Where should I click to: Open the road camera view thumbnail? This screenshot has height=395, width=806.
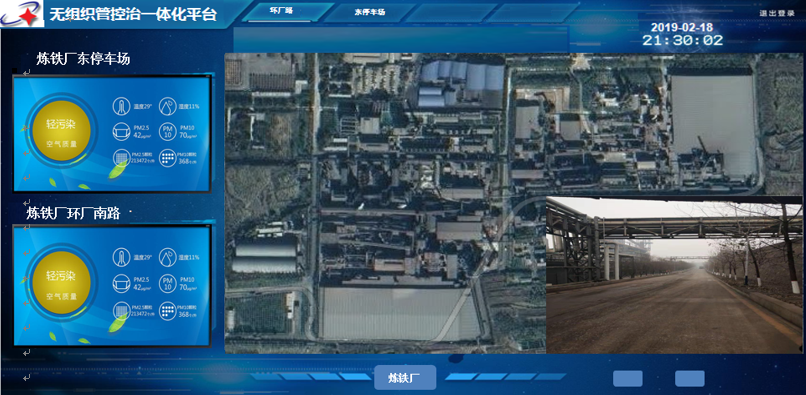674,275
